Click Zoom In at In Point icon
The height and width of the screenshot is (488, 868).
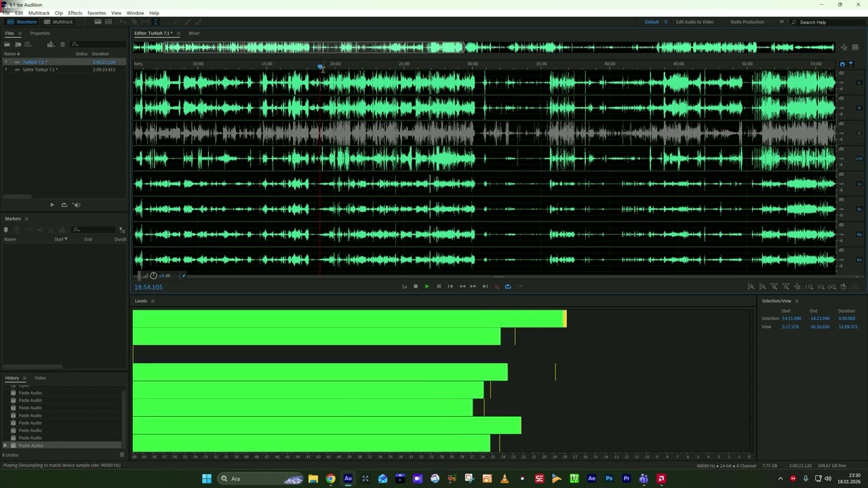point(809,287)
